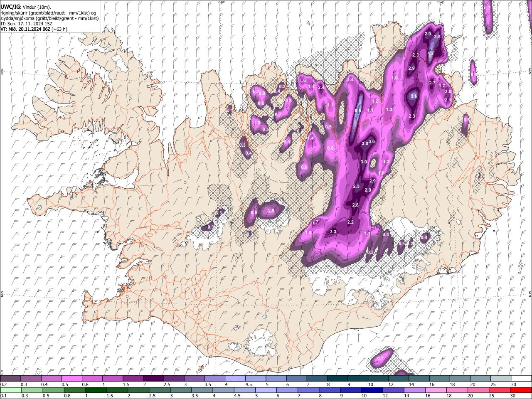This screenshot has height=399, width=532.
Task: Click the 6.5 value on the blue streak
Action: pyautogui.click(x=358, y=111)
